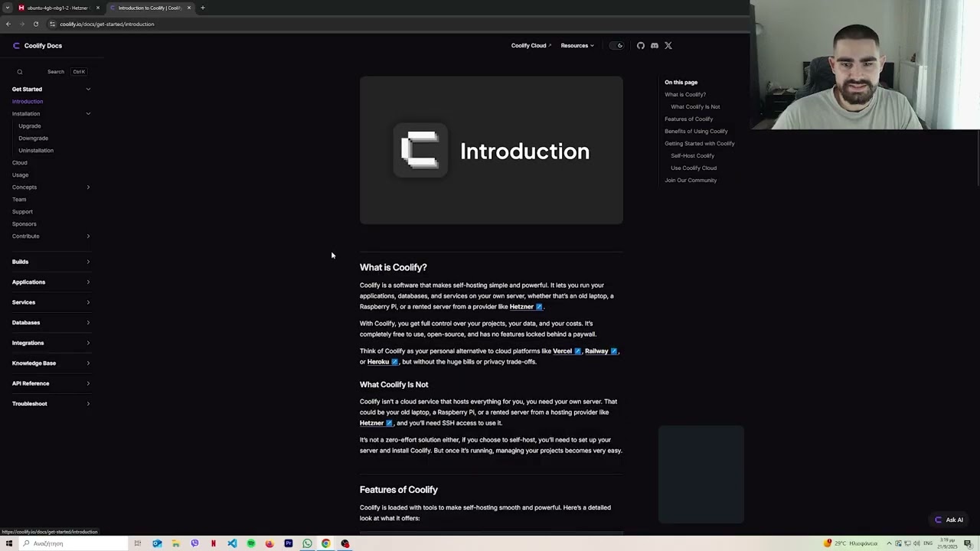980x551 pixels.
Task: Open the notification center icon
Action: click(x=968, y=543)
